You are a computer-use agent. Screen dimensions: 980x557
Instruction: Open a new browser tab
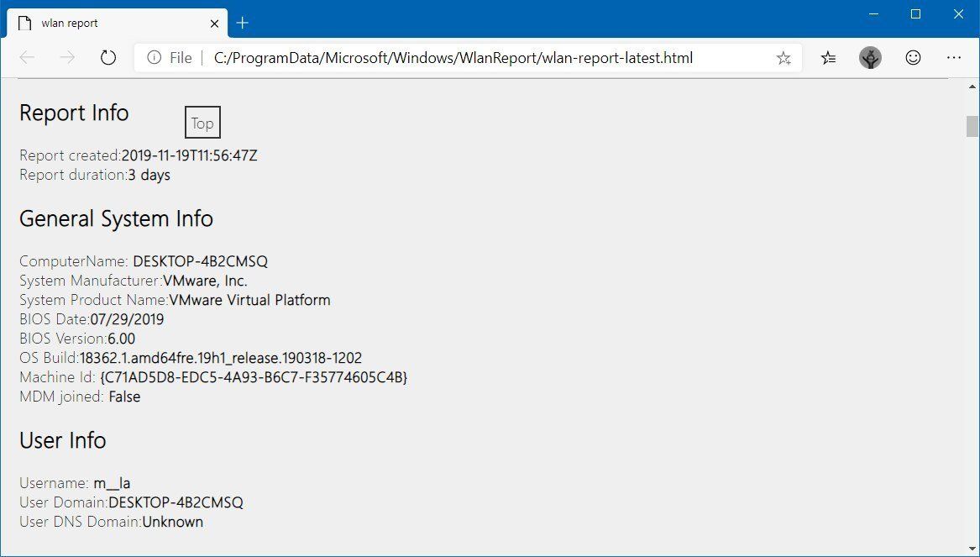click(242, 23)
